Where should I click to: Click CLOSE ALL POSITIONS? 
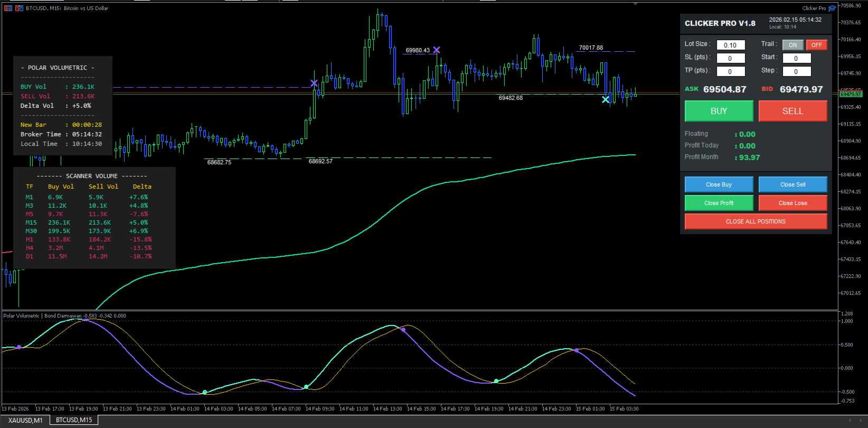[x=756, y=221]
